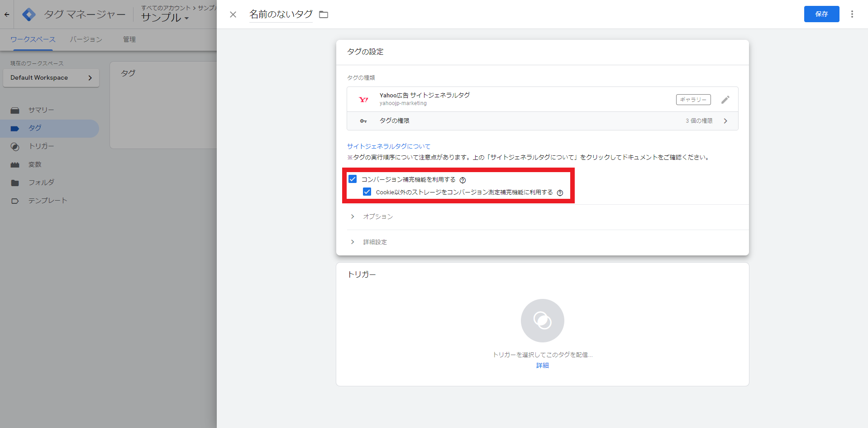Toggle Cookie以外のストレージ checkbox
This screenshot has width=868, height=428.
[367, 192]
